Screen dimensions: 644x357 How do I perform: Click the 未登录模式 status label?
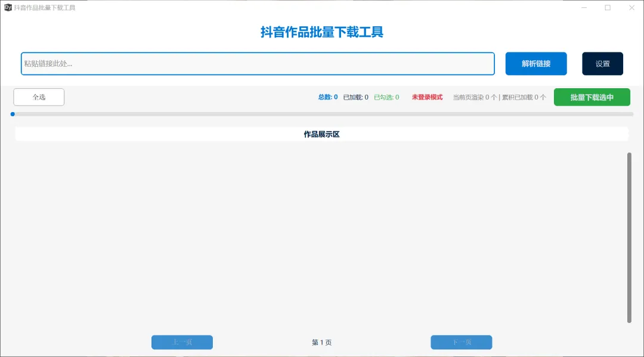tap(427, 97)
